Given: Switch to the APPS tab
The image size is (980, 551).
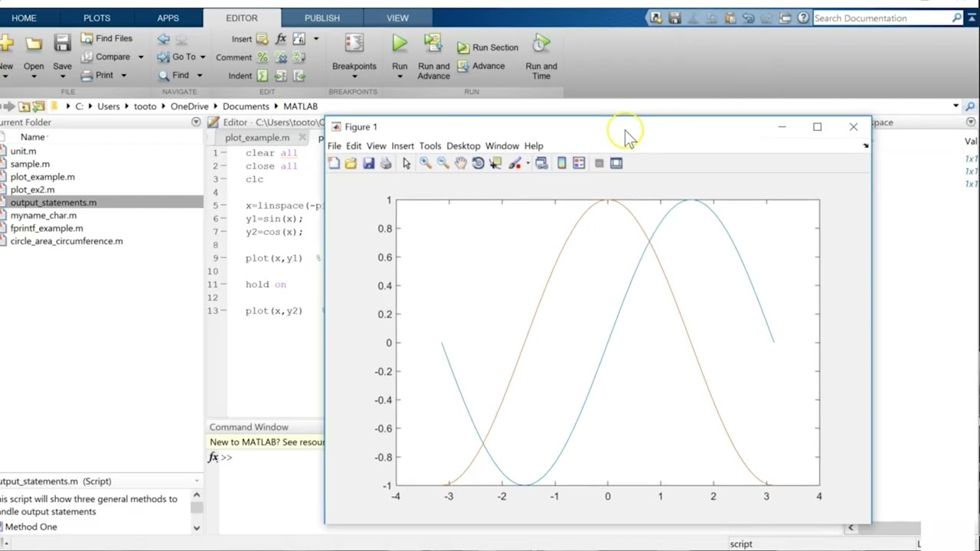Looking at the screenshot, I should point(168,18).
